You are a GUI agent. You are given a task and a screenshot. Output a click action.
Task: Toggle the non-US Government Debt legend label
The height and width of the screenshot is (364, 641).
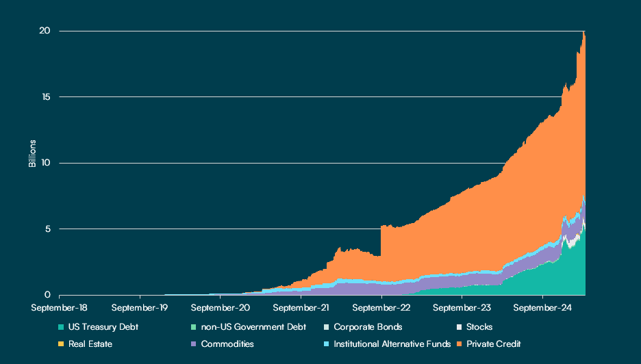pyautogui.click(x=253, y=327)
